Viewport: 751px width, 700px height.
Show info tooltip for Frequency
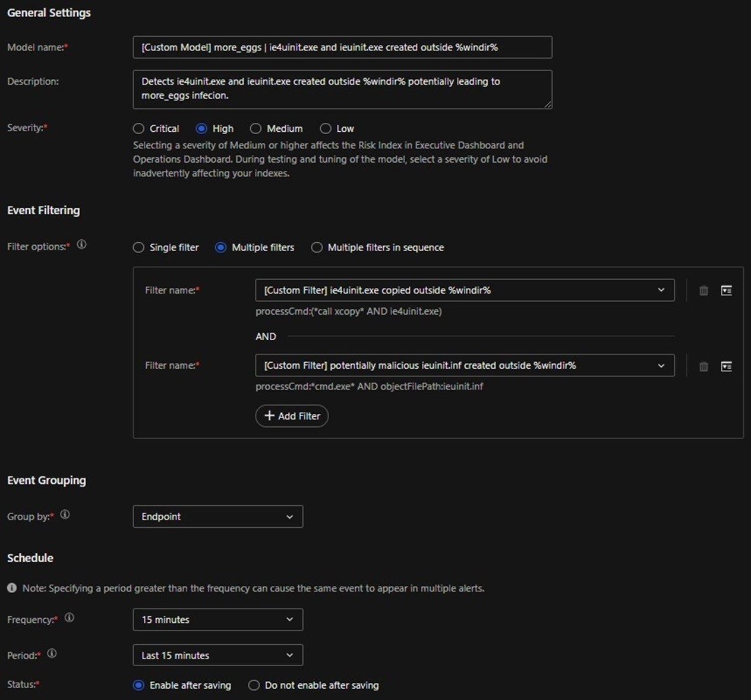(69, 617)
